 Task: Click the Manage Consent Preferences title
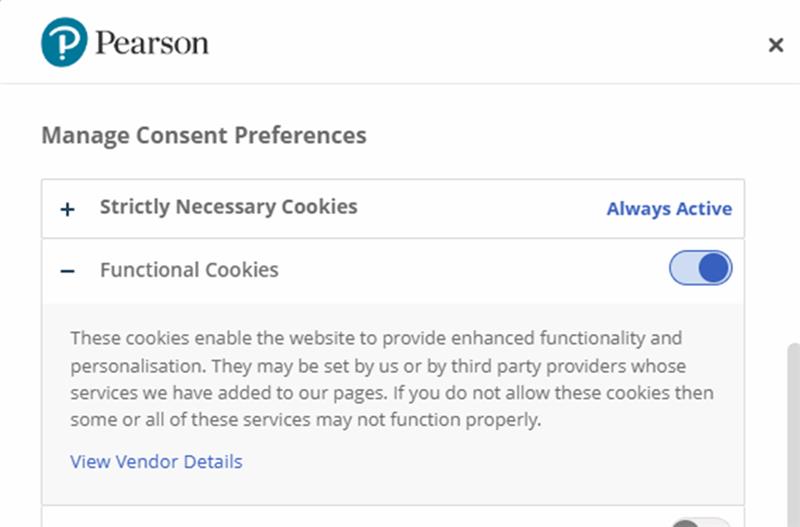204,134
